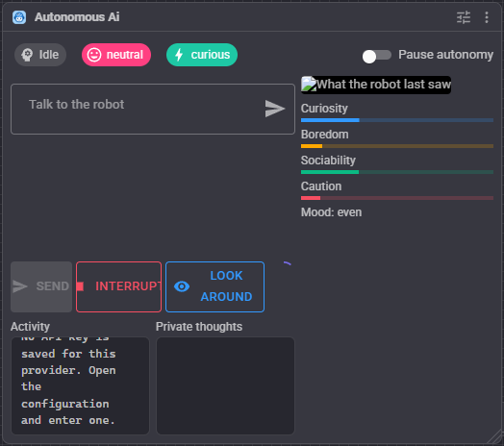
Task: Open the three-dot more options menu
Action: pyautogui.click(x=487, y=17)
